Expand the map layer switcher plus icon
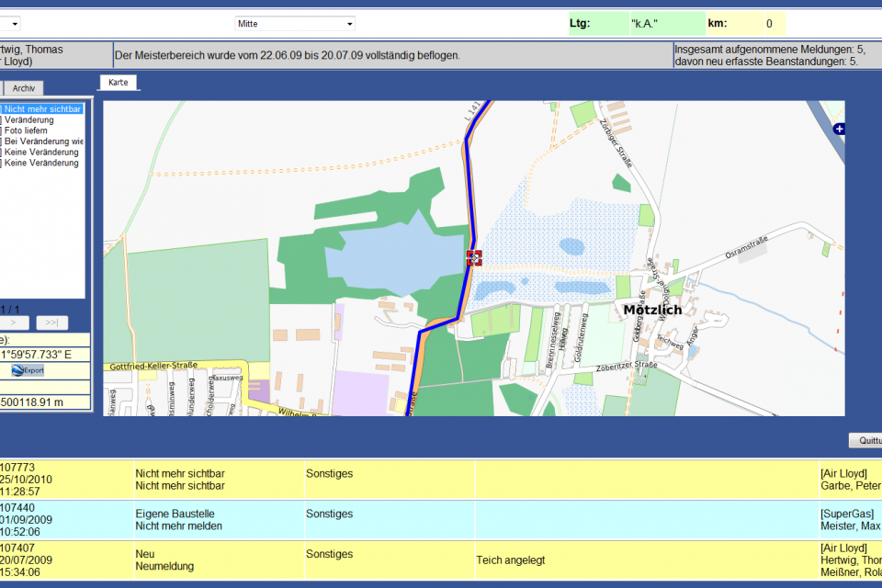Viewport: 882px width, 588px height. pos(838,130)
